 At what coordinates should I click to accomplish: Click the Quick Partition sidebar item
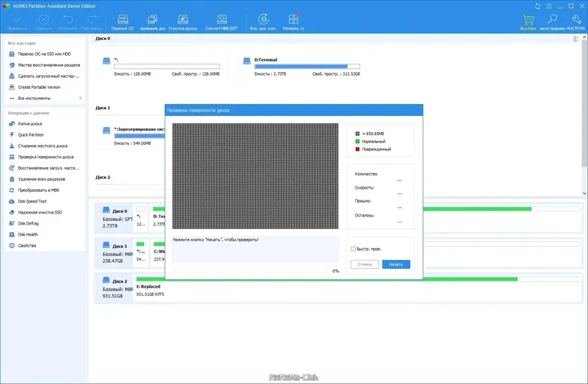31,135
